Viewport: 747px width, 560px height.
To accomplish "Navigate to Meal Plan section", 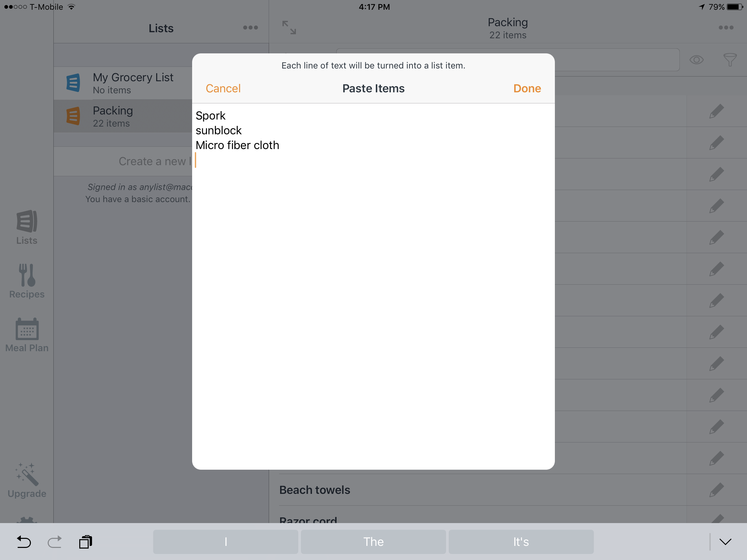I will [27, 335].
